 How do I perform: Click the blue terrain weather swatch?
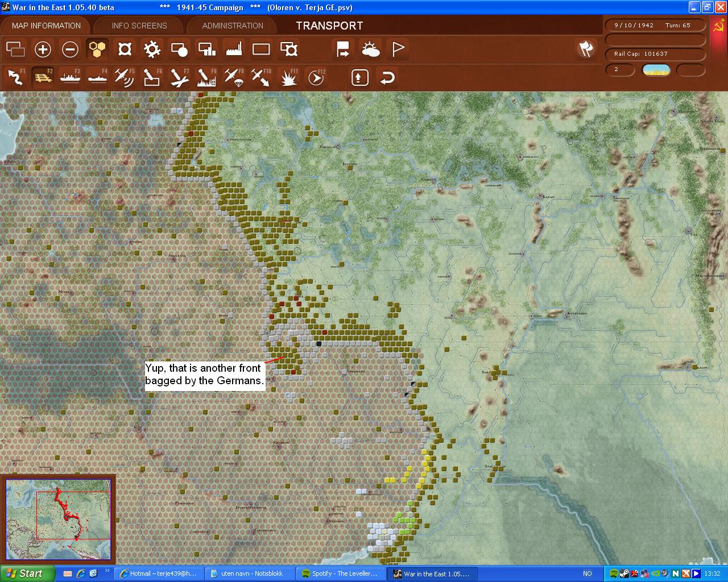656,70
